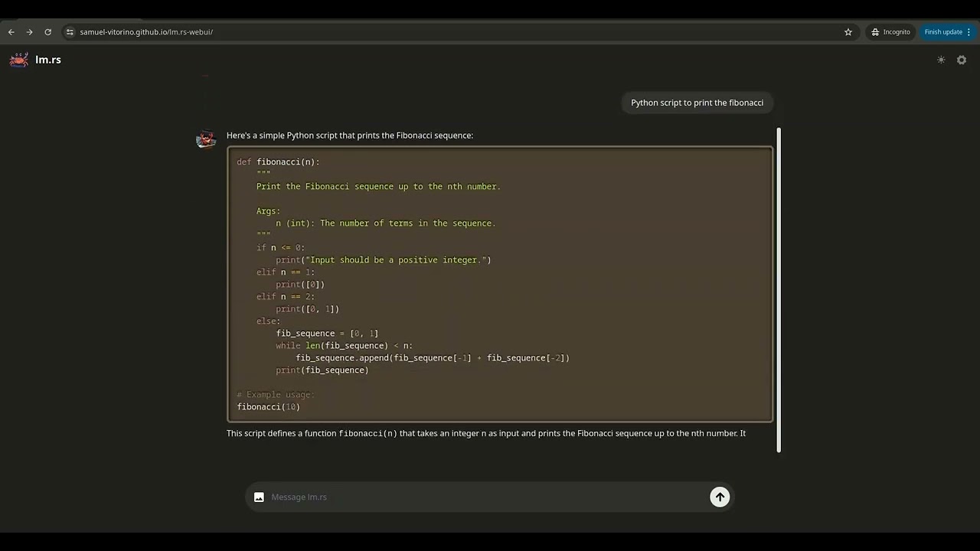Go forward with browser forward arrow

[29, 32]
